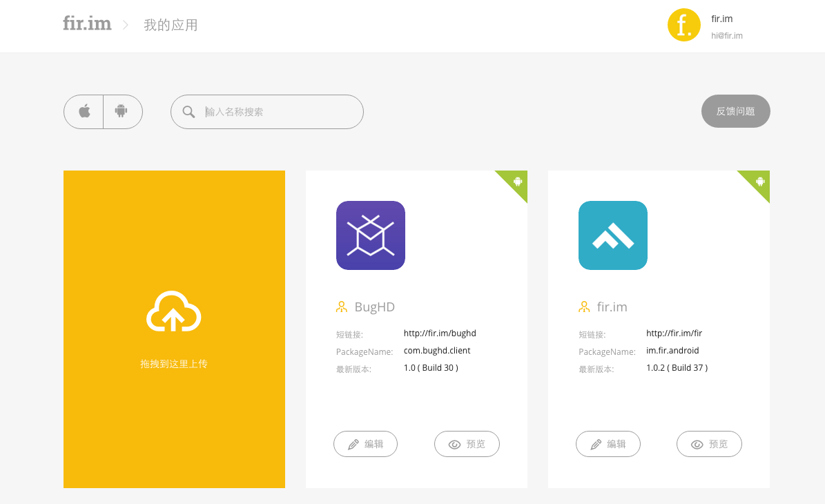Preview the fir.im app via 预览
The width and height of the screenshot is (825, 504).
(x=709, y=444)
